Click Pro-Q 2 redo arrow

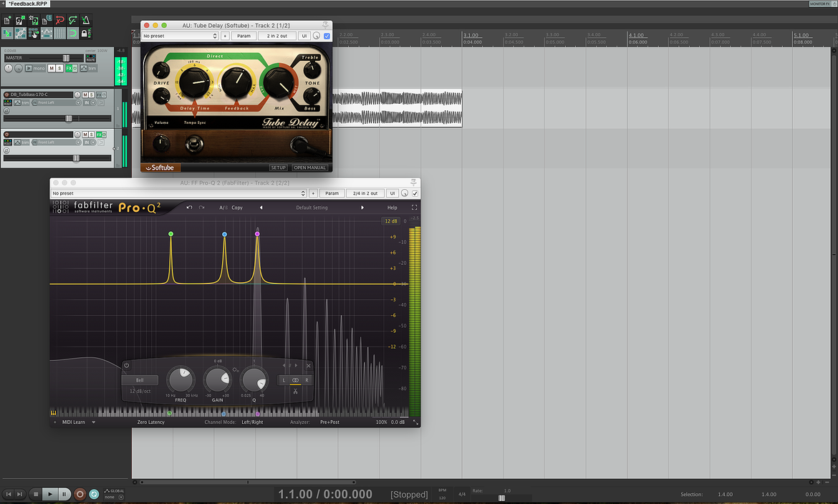[x=201, y=208]
